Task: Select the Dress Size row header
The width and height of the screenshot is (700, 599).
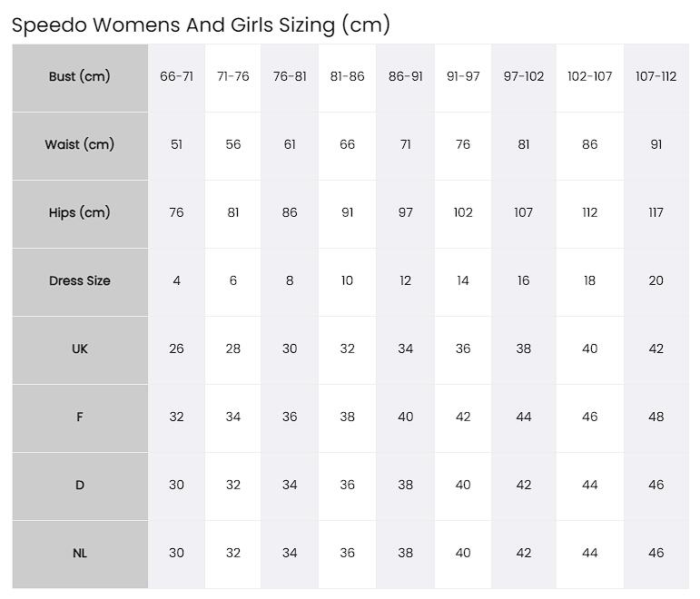Action: 80,282
